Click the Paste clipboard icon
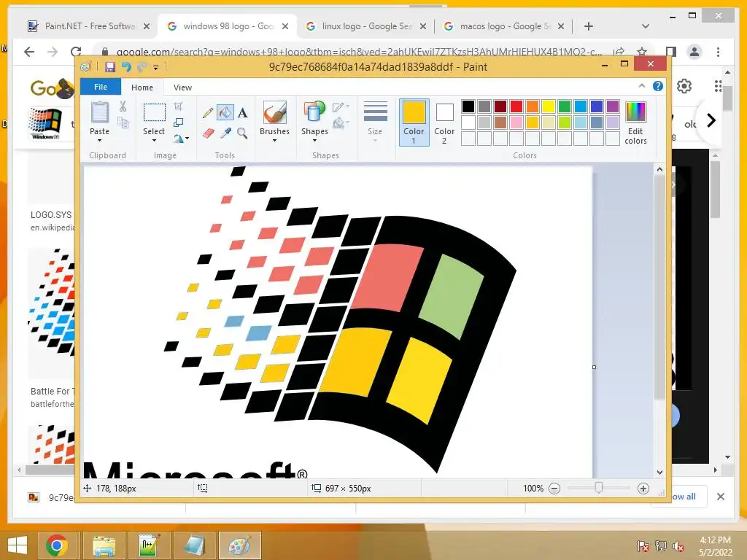Viewport: 747px width, 560px height. [x=99, y=113]
